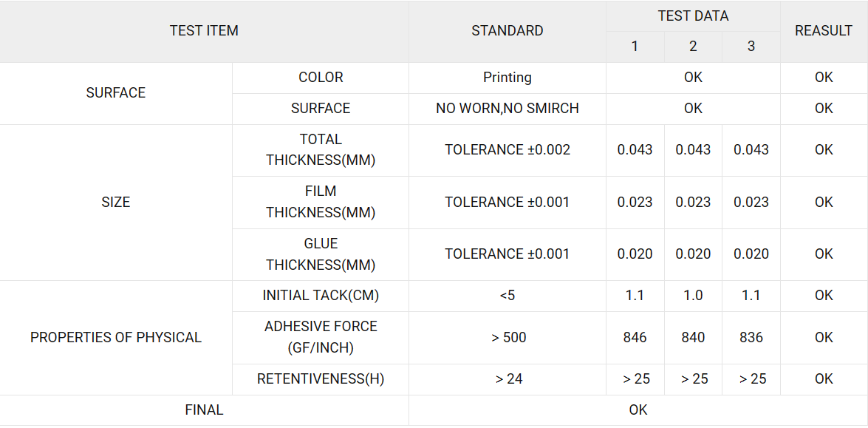Select the SIZE category cell
The height and width of the screenshot is (428, 868).
click(116, 202)
